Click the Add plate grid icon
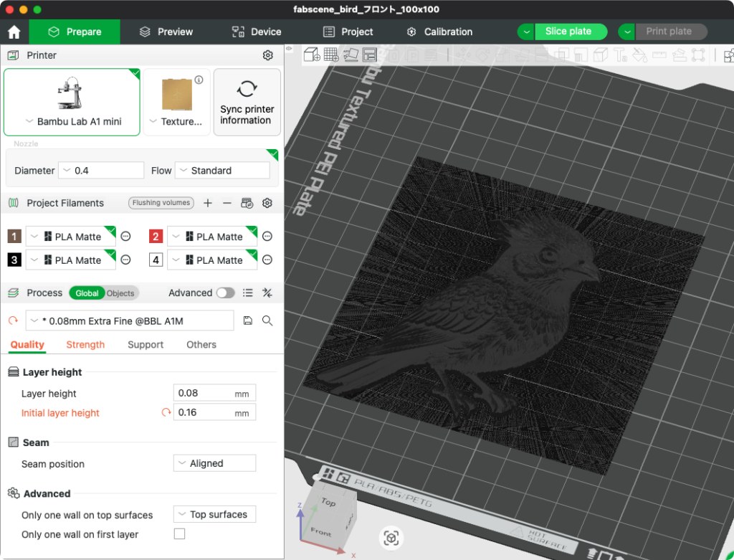This screenshot has height=560, width=734. [x=331, y=54]
